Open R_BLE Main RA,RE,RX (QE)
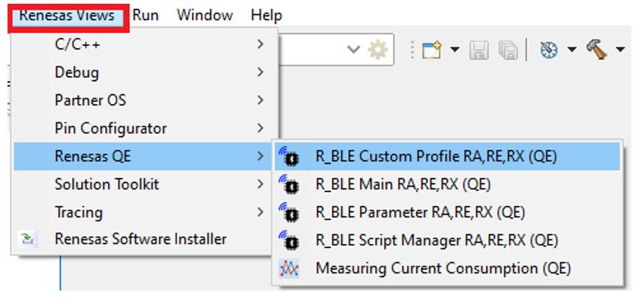This screenshot has width=644, height=298. 448,184
